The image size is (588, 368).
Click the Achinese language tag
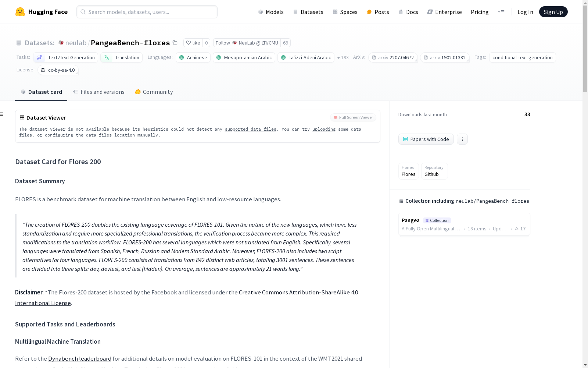[193, 57]
